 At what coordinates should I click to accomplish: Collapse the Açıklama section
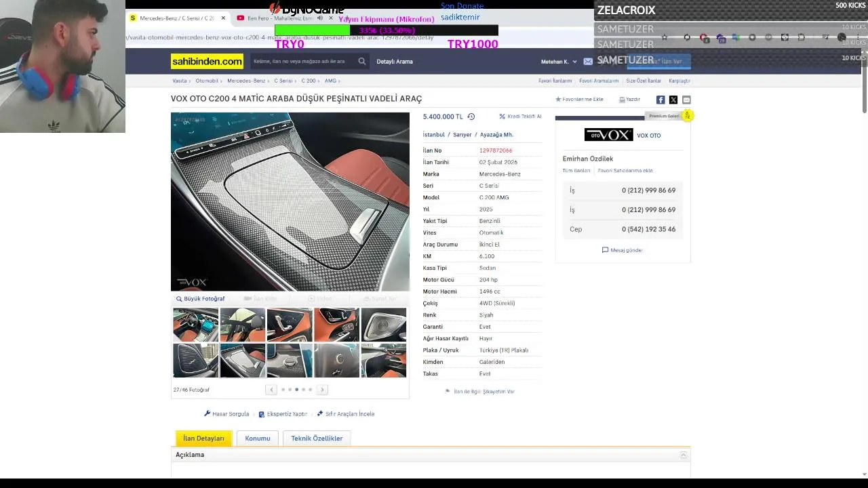[x=683, y=455]
